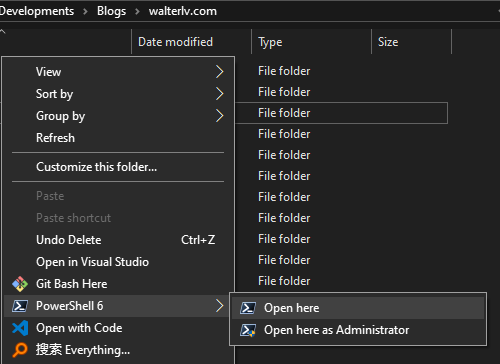Expand the Group by submenu arrow
Viewport: 500px width, 364px height.
point(219,116)
